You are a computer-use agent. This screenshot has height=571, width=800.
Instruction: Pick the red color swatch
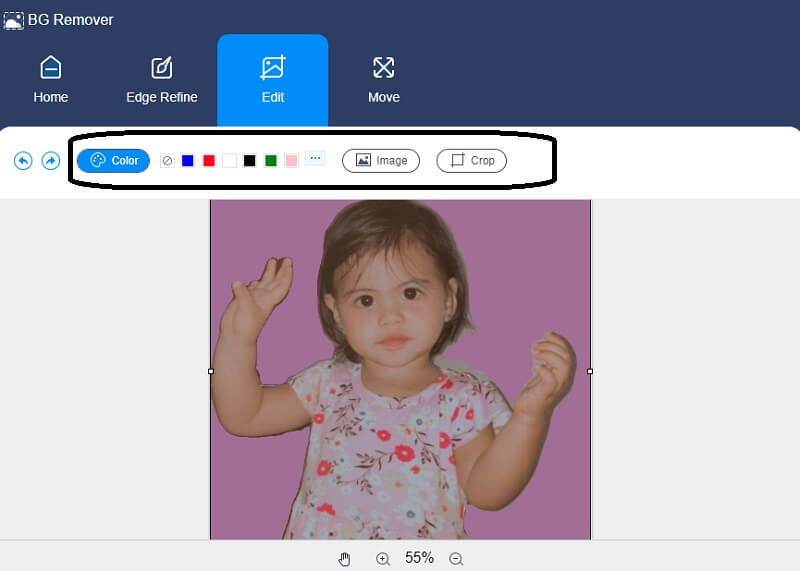(209, 160)
